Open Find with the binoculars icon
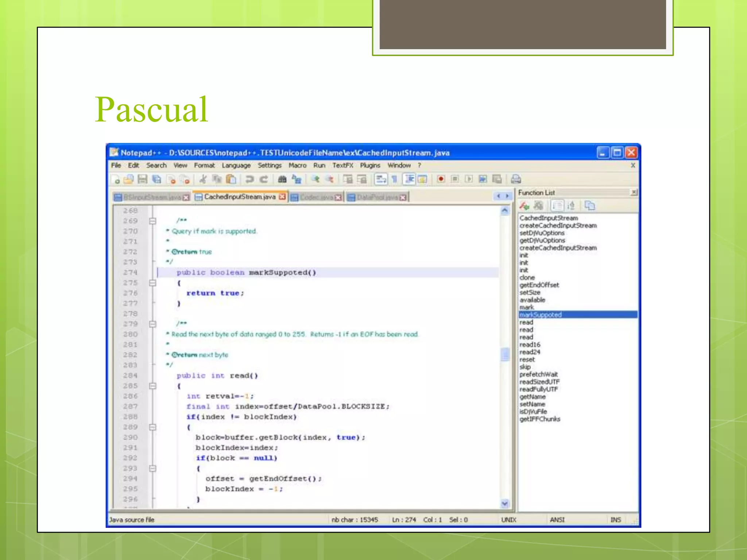The height and width of the screenshot is (560, 747). point(282,179)
